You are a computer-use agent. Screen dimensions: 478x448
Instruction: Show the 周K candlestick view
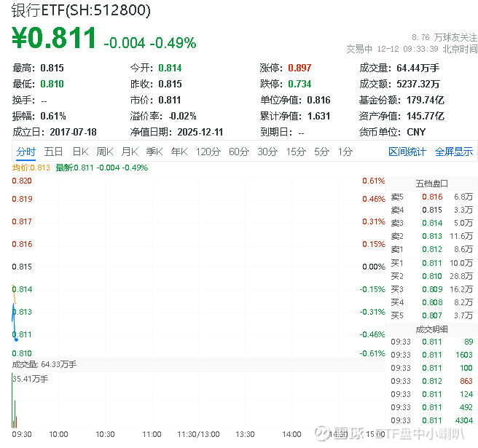(105, 152)
